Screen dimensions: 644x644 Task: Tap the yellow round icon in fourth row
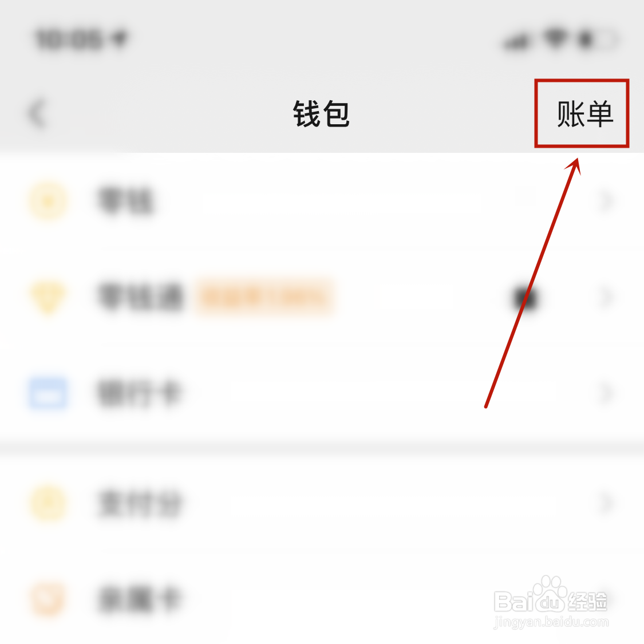pyautogui.click(x=48, y=502)
